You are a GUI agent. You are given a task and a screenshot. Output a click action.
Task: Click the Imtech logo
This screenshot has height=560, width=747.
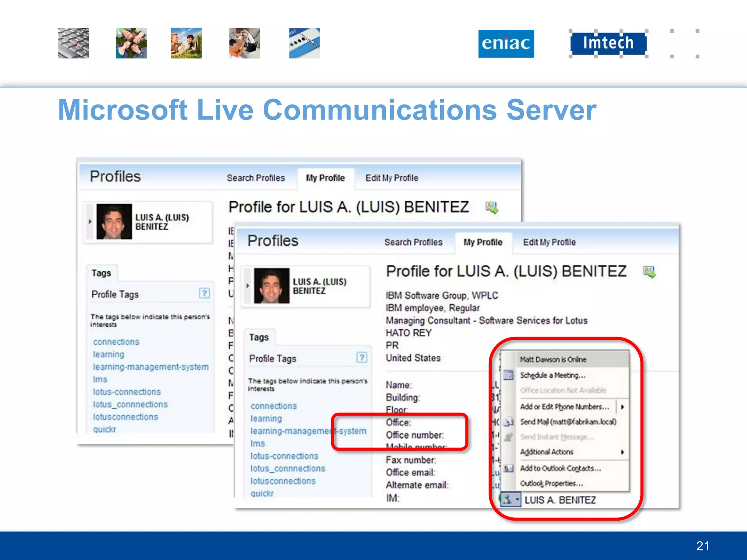608,43
